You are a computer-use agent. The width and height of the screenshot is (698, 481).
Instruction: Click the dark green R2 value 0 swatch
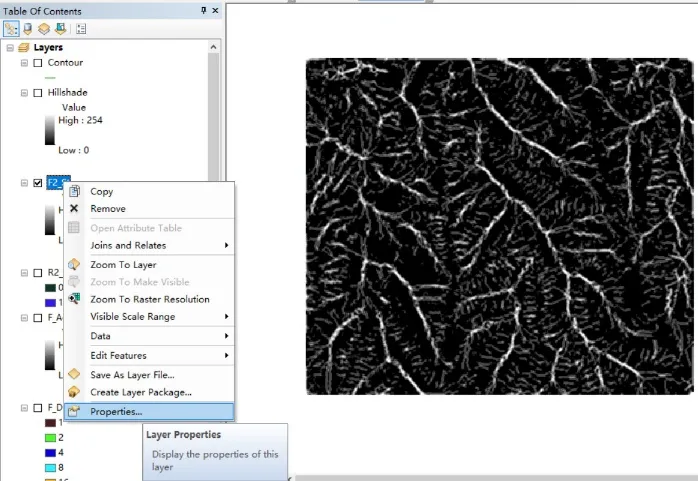[x=50, y=287]
